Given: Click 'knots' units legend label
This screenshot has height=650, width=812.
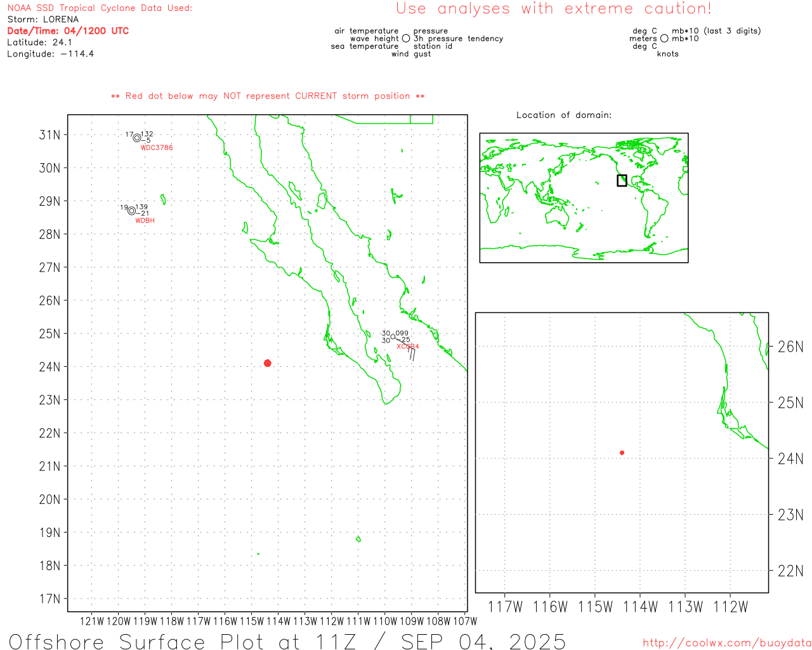Looking at the screenshot, I should [x=668, y=54].
